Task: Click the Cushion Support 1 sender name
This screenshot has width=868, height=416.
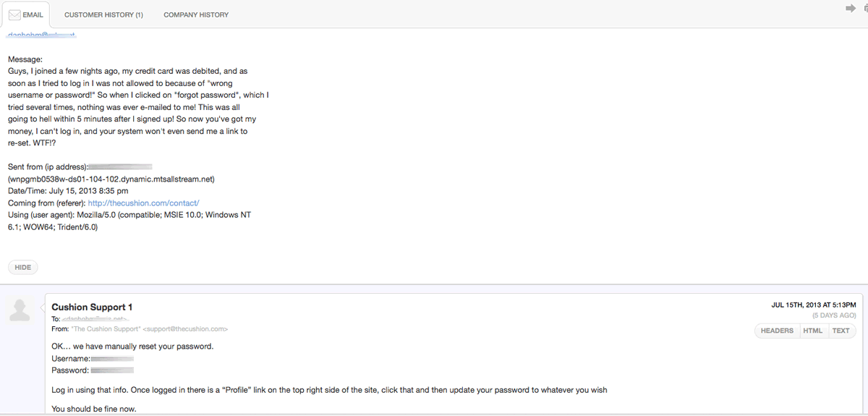Action: pos(92,307)
